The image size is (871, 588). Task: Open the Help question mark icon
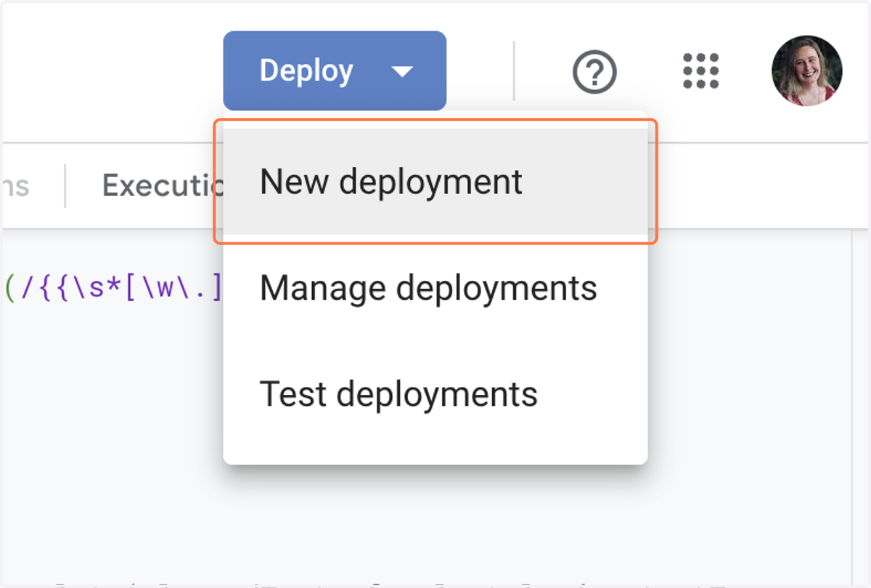[595, 72]
